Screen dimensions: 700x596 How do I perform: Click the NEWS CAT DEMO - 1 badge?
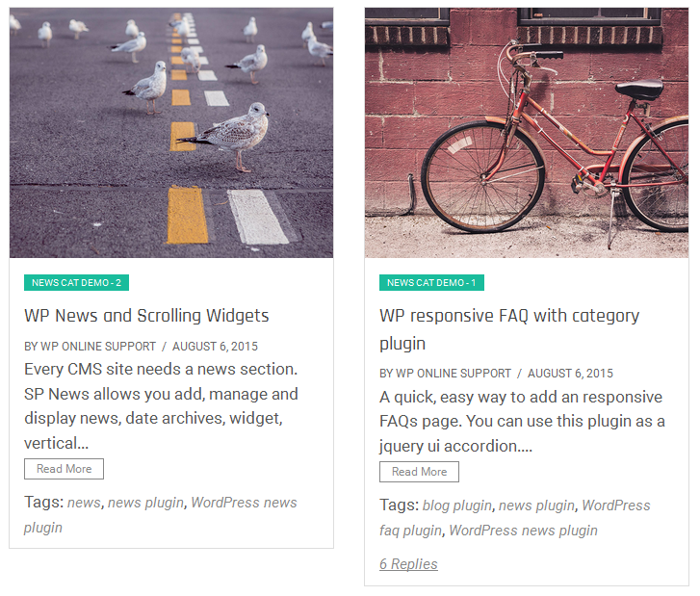431,283
